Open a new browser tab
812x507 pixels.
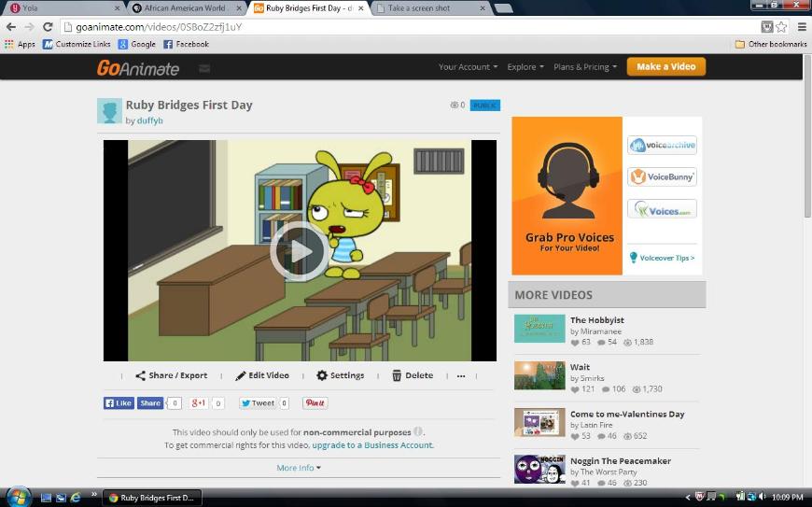pyautogui.click(x=503, y=8)
